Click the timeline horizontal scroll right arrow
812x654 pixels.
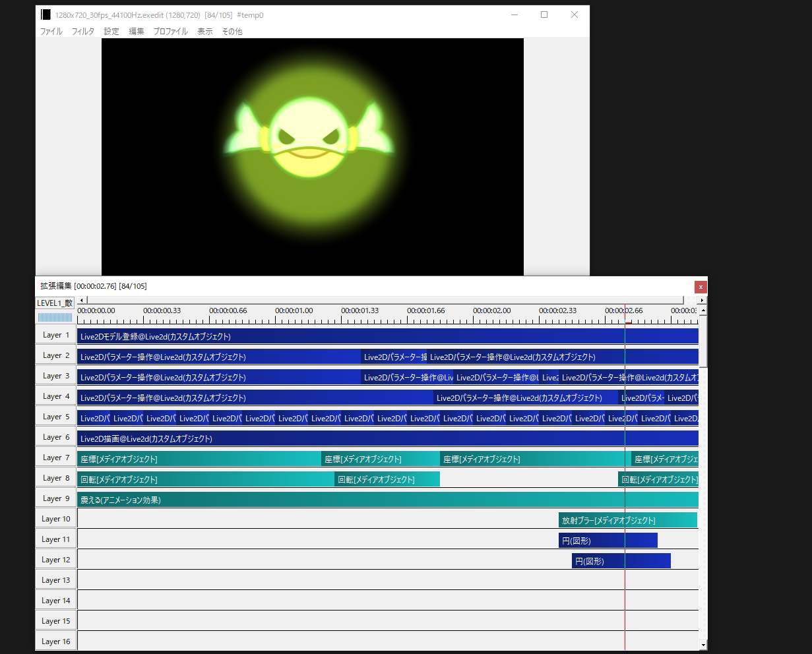coord(702,301)
